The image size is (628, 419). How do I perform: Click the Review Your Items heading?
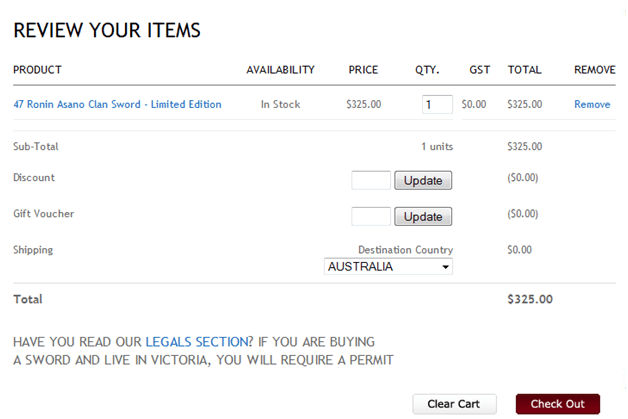(x=107, y=31)
